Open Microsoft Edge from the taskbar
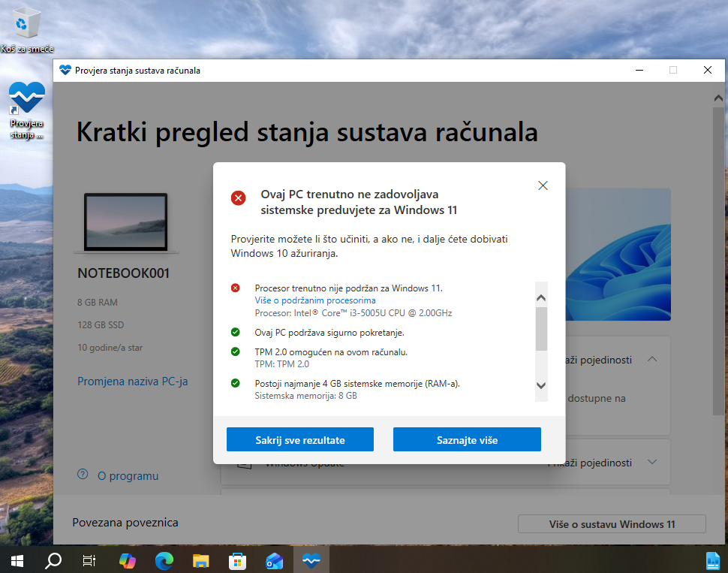This screenshot has height=573, width=728. (x=164, y=560)
